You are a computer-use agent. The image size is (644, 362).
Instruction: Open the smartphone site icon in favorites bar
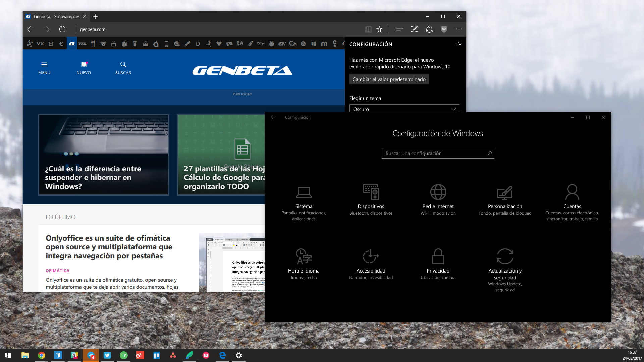click(166, 44)
